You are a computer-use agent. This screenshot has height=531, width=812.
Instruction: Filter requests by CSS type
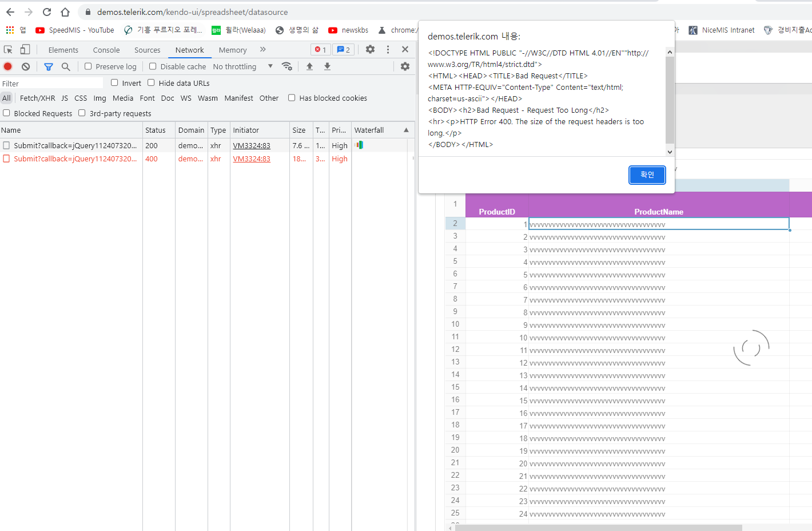click(81, 98)
